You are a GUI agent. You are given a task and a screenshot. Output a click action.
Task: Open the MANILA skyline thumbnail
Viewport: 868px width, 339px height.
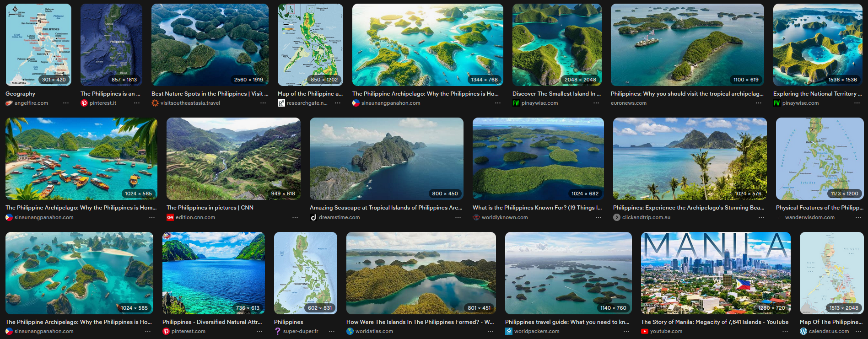coord(716,273)
